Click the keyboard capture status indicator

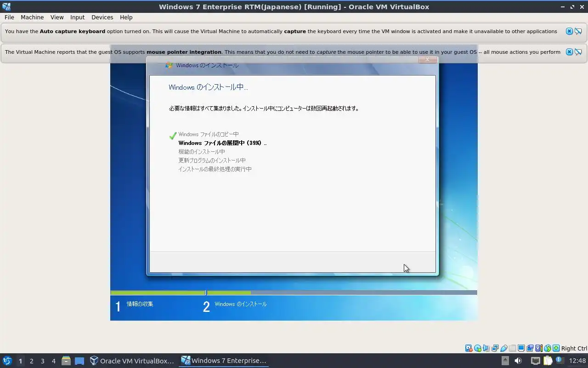(x=556, y=348)
